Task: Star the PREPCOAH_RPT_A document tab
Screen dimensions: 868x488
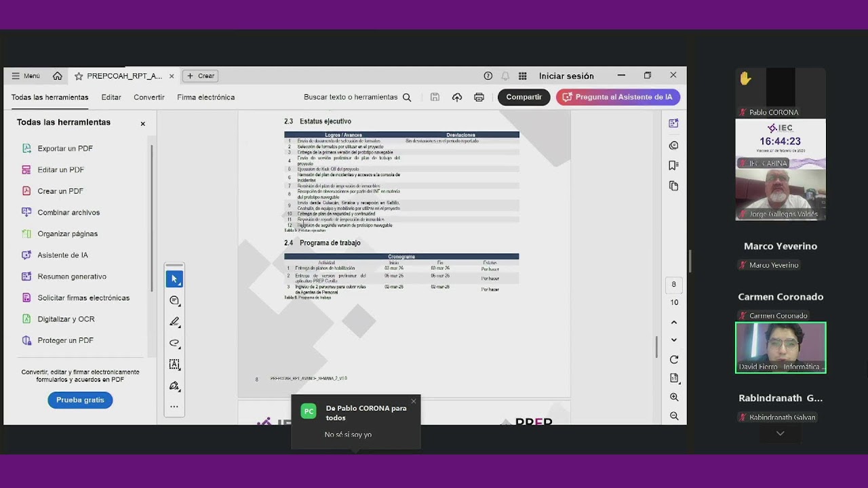Action: coord(79,76)
